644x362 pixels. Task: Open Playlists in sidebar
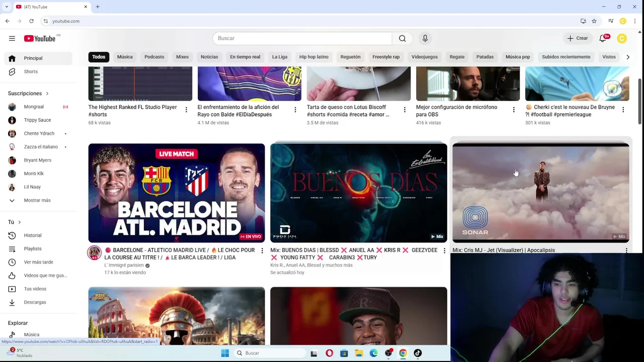[39, 248]
